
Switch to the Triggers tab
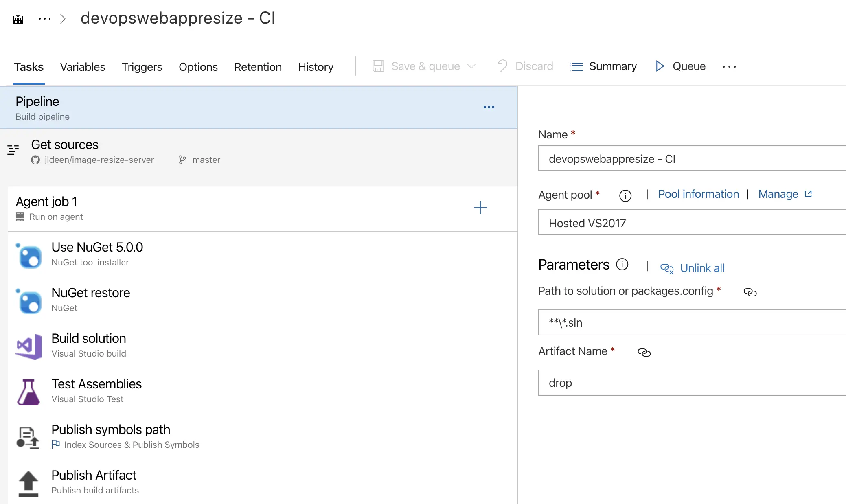(x=142, y=66)
